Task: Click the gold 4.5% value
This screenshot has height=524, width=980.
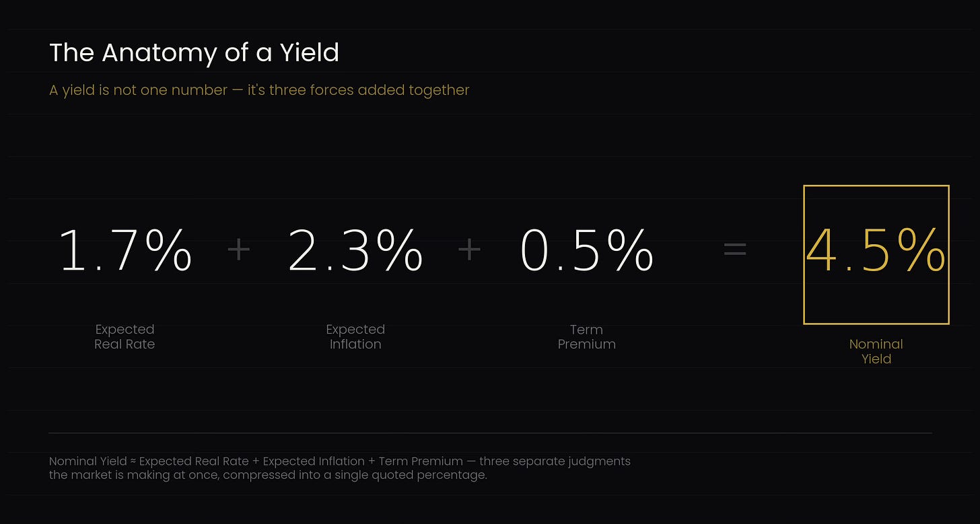Action: 876,250
